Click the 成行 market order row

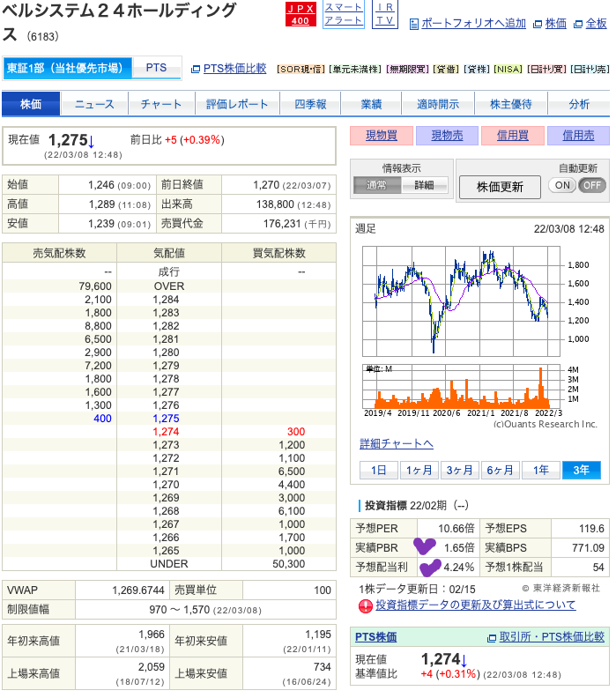coord(169,271)
